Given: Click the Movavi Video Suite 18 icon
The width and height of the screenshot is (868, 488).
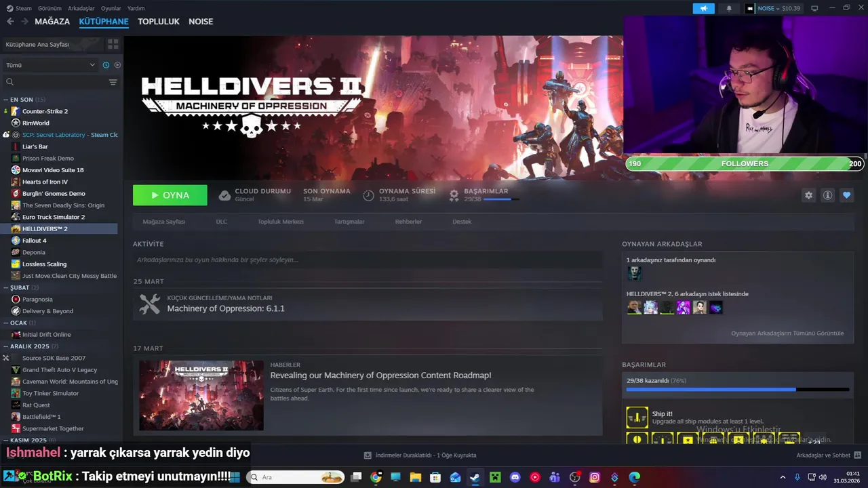Looking at the screenshot, I should [16, 170].
